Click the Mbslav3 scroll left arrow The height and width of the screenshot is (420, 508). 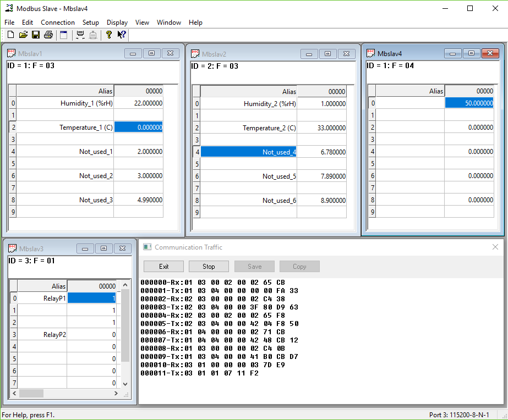point(14,393)
